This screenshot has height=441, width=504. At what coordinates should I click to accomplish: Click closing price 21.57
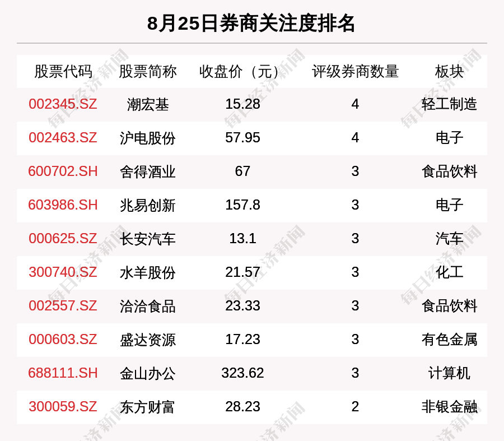(242, 272)
